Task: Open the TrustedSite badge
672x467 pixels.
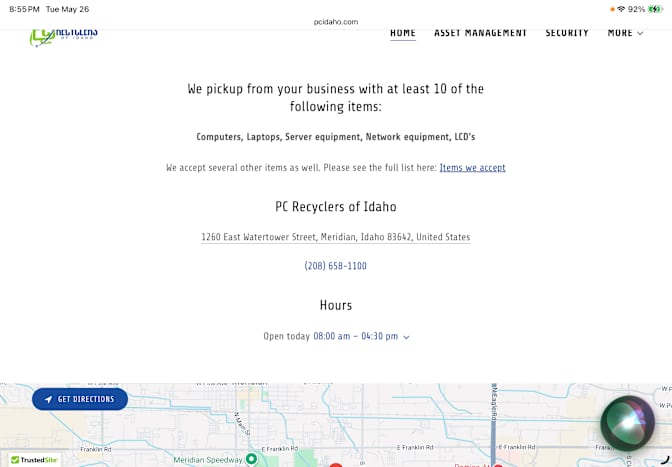Action: [34, 460]
